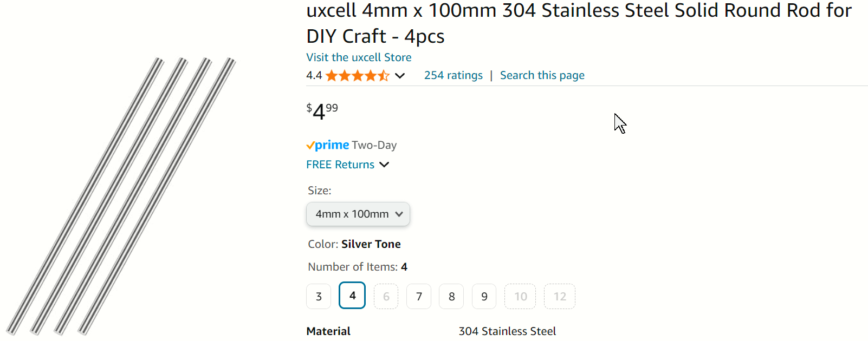Click the star rating icons

tap(357, 76)
